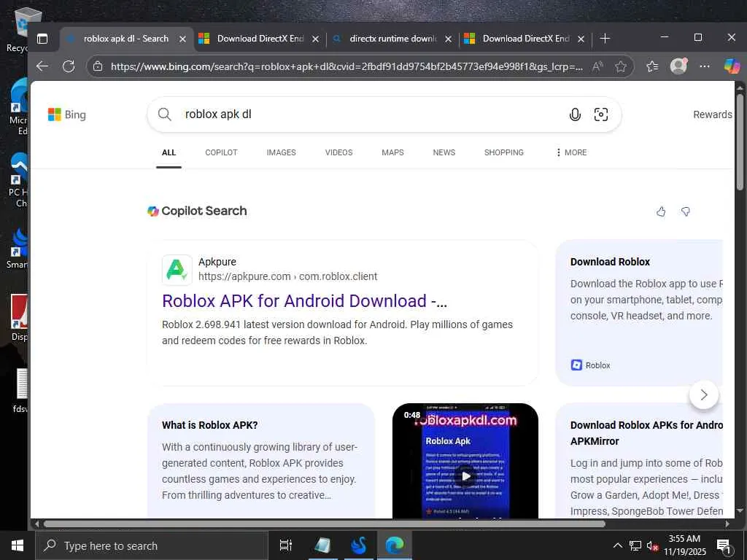The height and width of the screenshot is (560, 747).
Task: Switch to the SHOPPING tab
Action: [503, 152]
